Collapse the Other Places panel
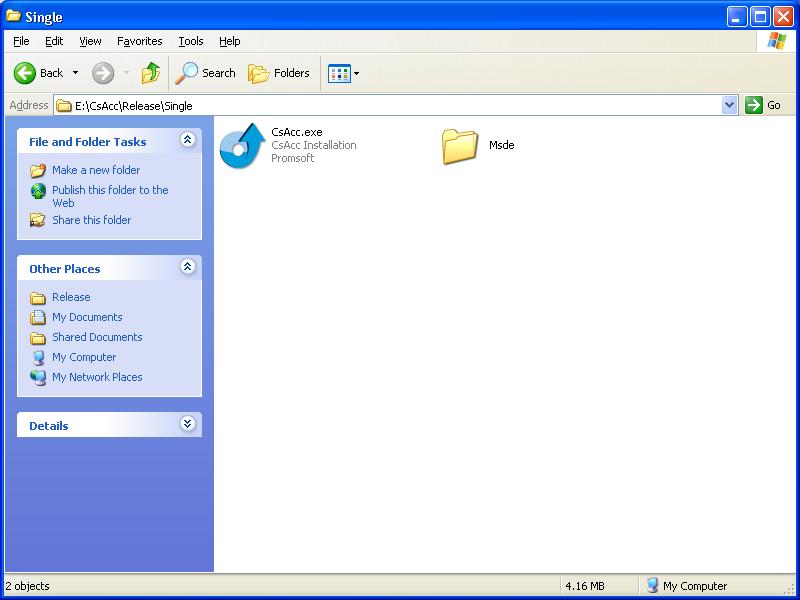 (x=187, y=266)
